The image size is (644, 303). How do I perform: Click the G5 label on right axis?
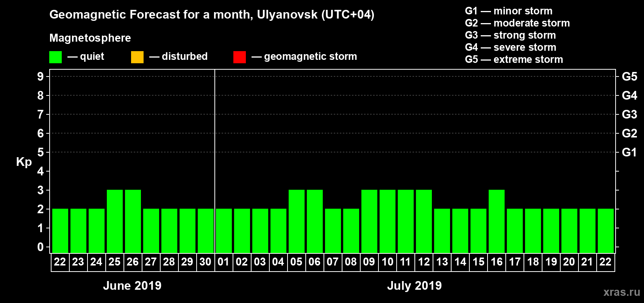click(630, 77)
